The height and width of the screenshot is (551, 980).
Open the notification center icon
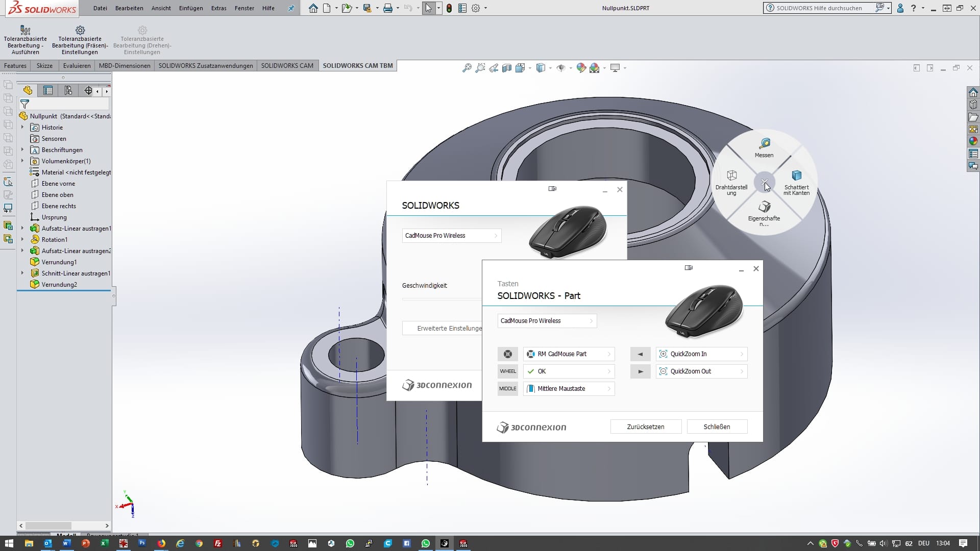(963, 543)
